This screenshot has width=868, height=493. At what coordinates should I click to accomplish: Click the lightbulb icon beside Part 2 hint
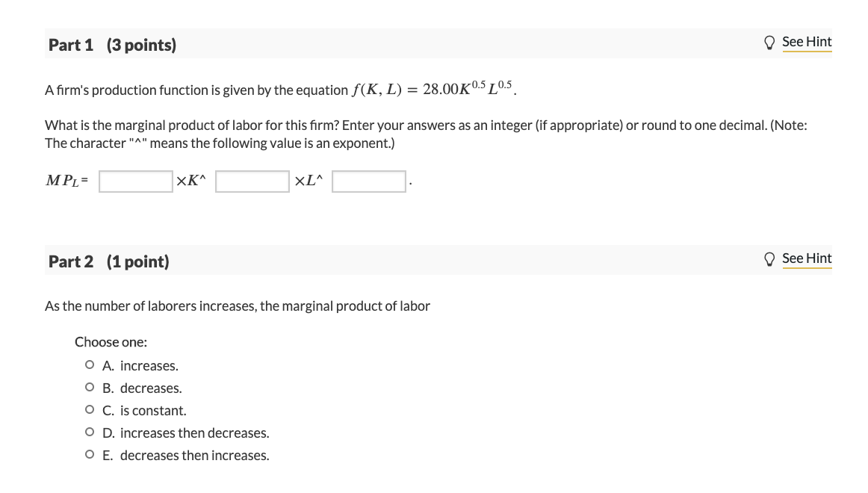[770, 258]
